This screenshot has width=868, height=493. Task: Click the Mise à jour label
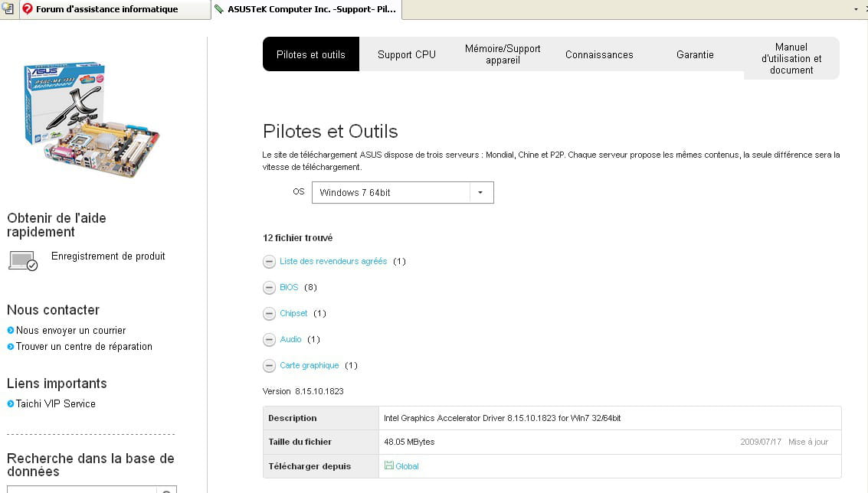808,442
